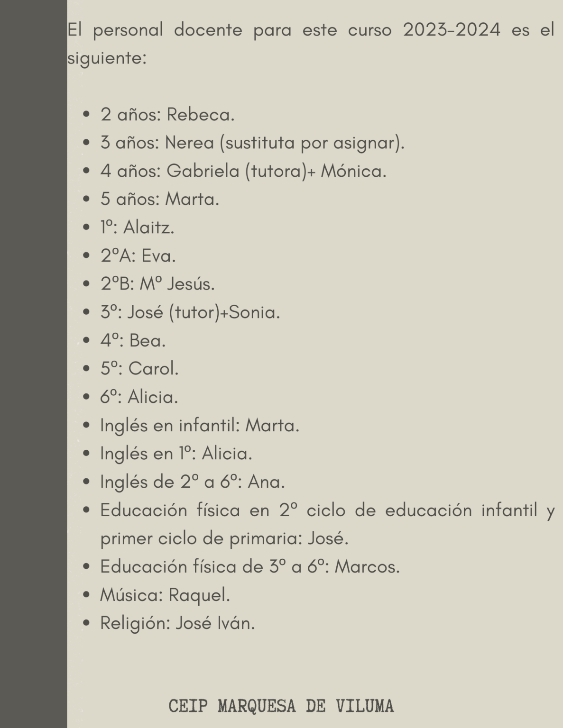Click the 'El personal docente' intro paragraph

pos(311,45)
